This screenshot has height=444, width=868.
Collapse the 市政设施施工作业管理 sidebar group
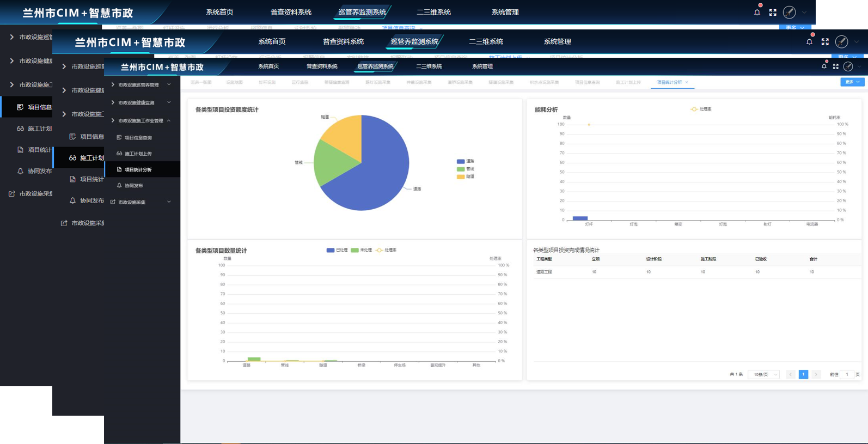tap(169, 120)
